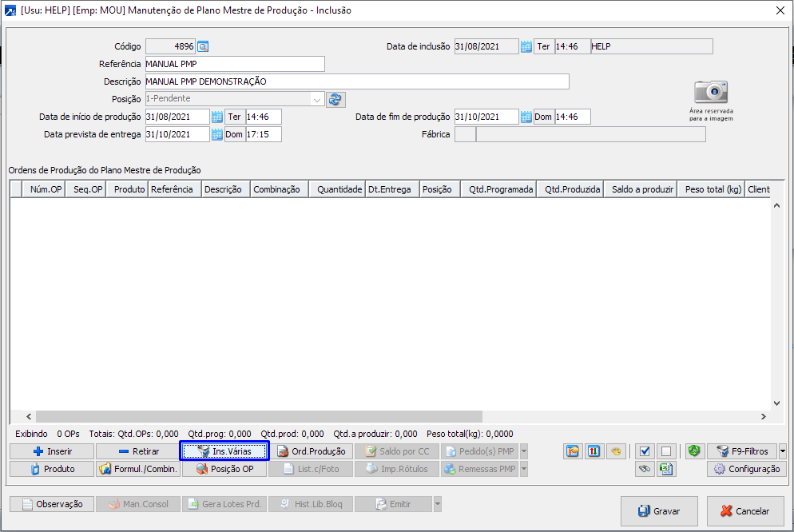Open Configuração settings
The height and width of the screenshot is (532, 794).
[x=747, y=469]
